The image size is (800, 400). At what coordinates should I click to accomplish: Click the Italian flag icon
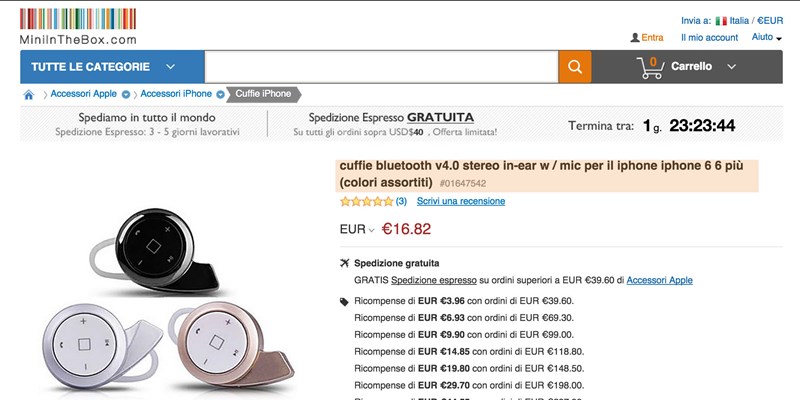[x=720, y=21]
